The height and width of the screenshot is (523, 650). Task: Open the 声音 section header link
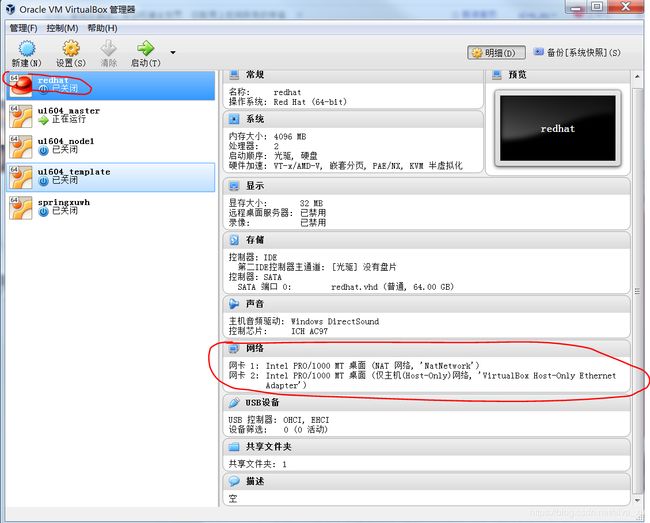pyautogui.click(x=255, y=304)
